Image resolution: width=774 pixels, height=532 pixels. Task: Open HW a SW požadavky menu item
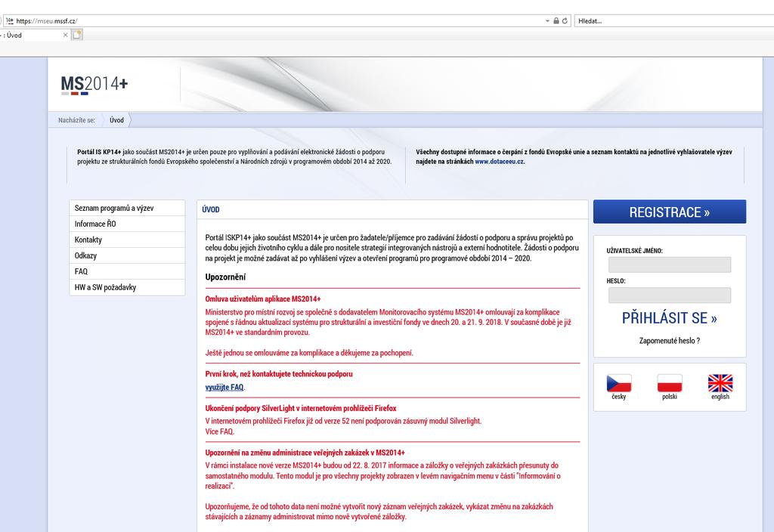tap(127, 287)
